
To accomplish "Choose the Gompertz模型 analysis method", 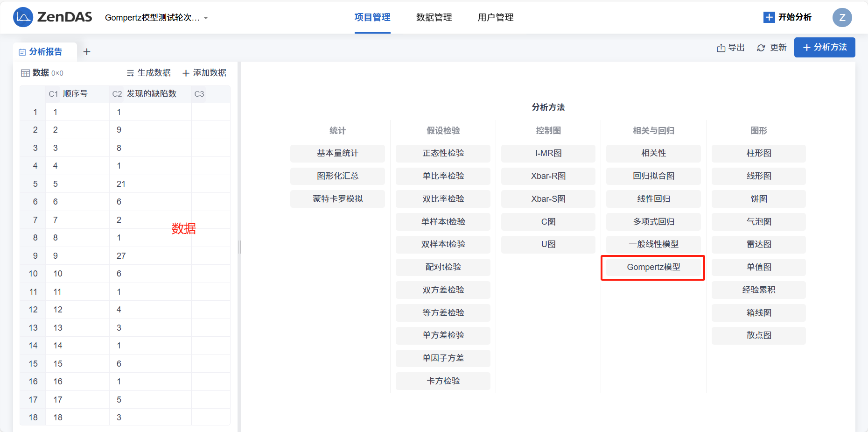I will [653, 267].
